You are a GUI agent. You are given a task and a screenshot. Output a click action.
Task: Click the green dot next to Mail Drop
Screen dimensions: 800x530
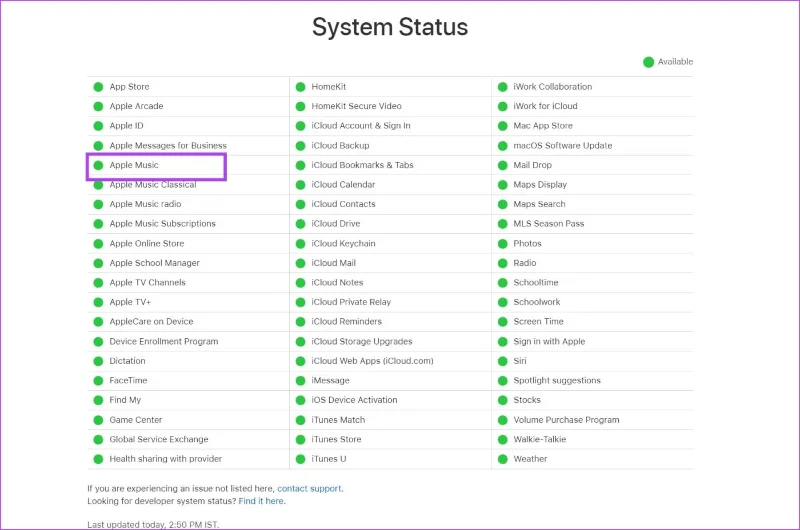[503, 165]
